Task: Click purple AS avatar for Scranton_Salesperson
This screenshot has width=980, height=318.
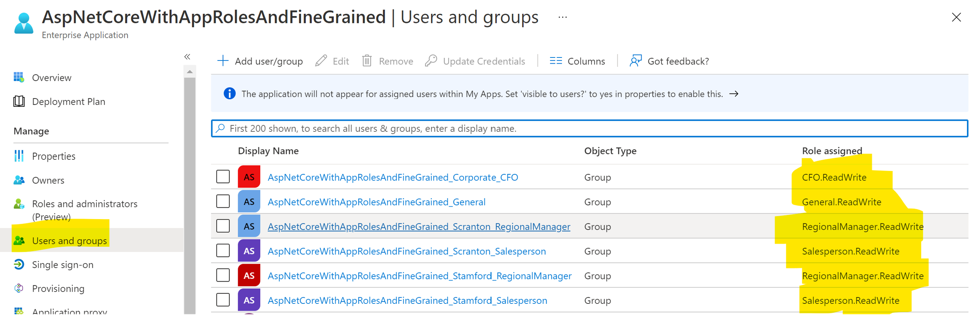Action: [x=249, y=251]
